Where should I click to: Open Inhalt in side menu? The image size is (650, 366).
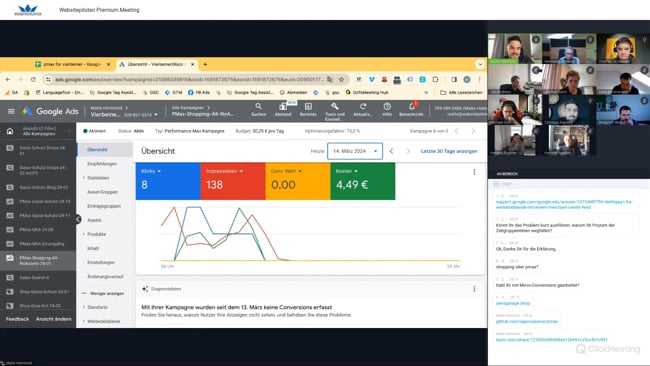(93, 248)
